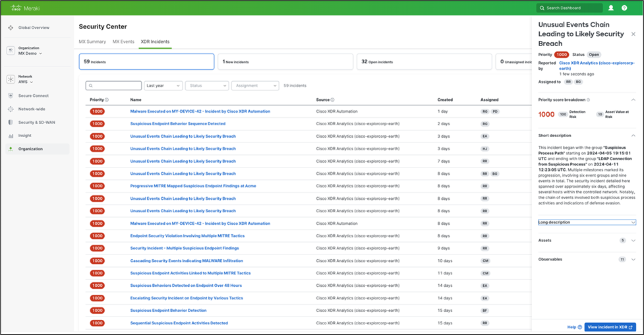This screenshot has width=644, height=335.
Task: Expand the Observables section
Action: (x=633, y=259)
